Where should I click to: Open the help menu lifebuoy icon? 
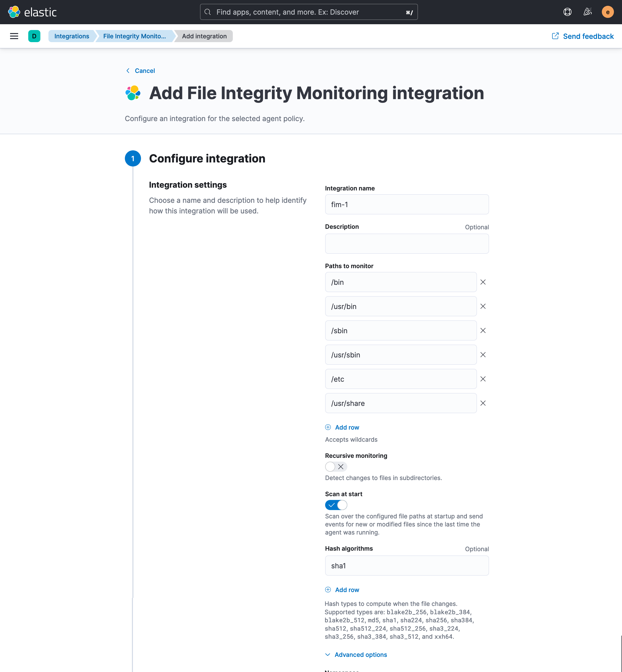[x=567, y=12]
